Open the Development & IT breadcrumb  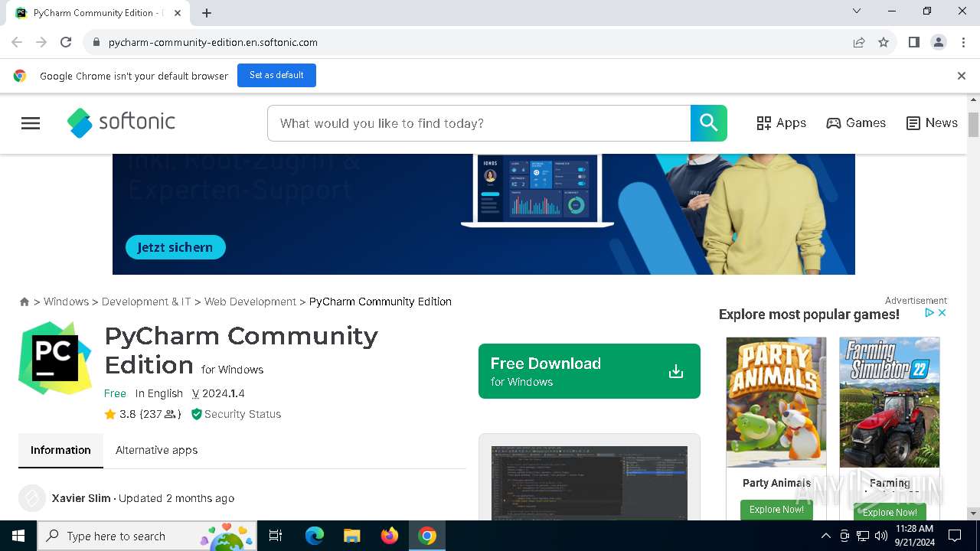pos(146,302)
